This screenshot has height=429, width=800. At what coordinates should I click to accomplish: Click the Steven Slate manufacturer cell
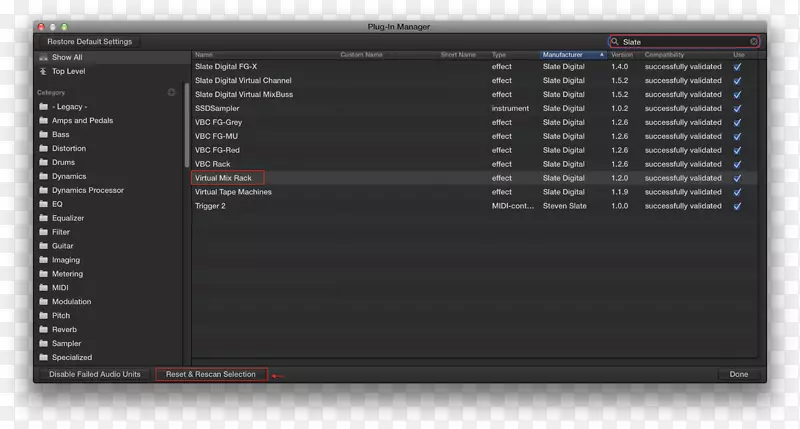[565, 206]
